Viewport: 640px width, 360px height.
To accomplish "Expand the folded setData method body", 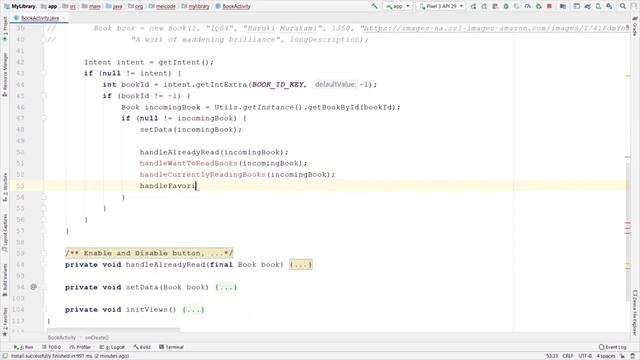I will [x=226, y=287].
